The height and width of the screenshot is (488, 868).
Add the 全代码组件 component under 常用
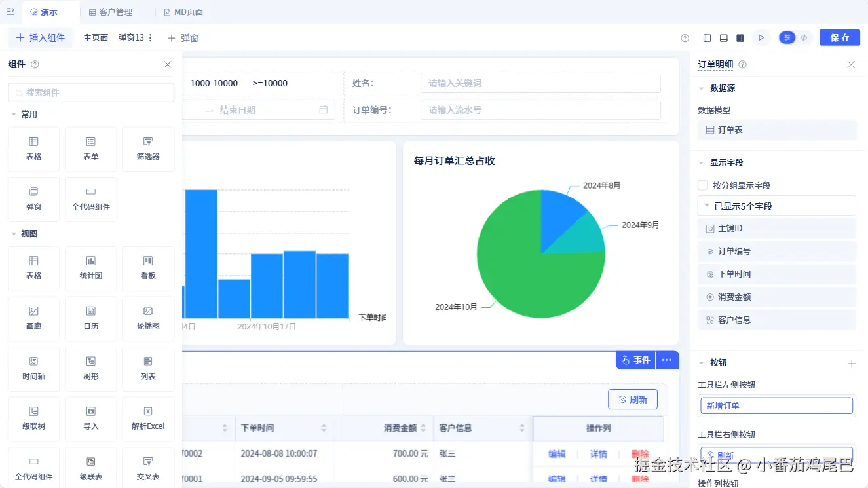91,200
